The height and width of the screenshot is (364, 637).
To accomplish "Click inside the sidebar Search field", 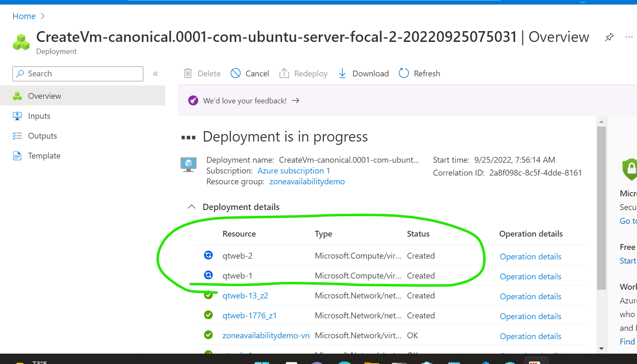I will (x=78, y=73).
